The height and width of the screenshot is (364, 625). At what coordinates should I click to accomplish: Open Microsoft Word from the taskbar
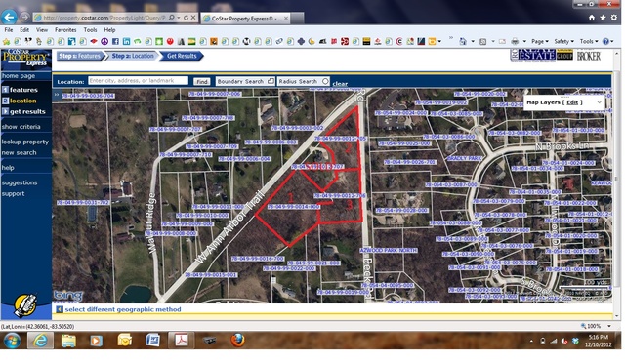pos(152,341)
